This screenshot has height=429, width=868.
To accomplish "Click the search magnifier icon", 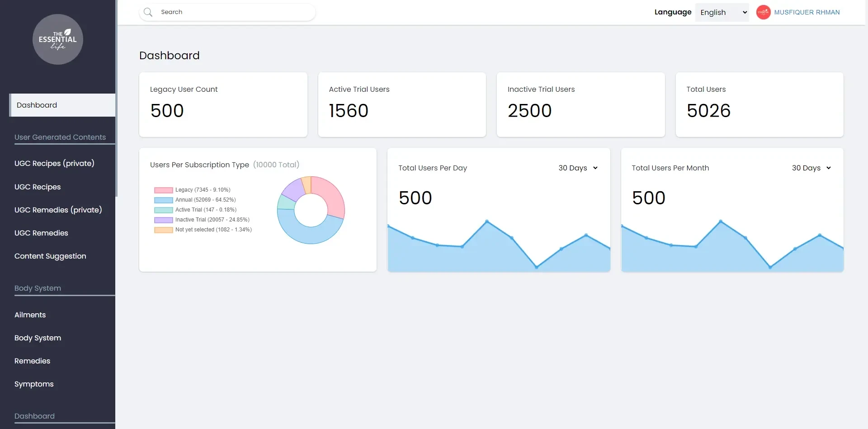I will [148, 12].
